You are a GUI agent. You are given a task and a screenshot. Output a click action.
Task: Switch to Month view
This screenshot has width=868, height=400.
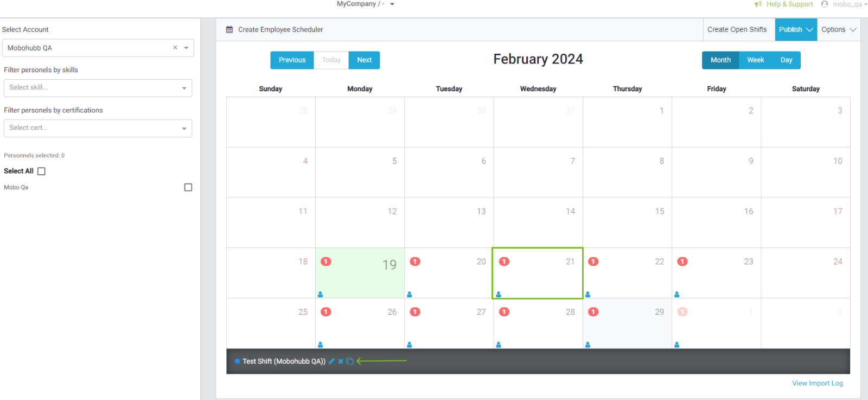(x=720, y=60)
